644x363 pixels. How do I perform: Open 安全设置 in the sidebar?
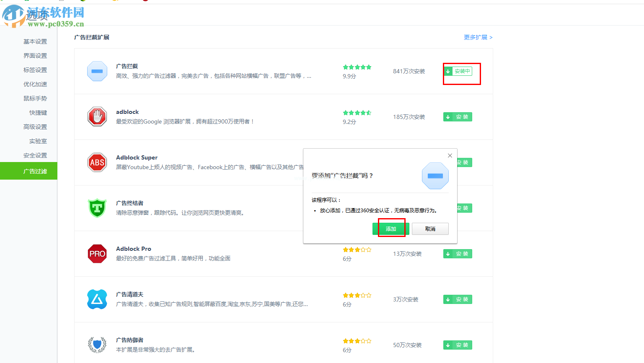(35, 155)
